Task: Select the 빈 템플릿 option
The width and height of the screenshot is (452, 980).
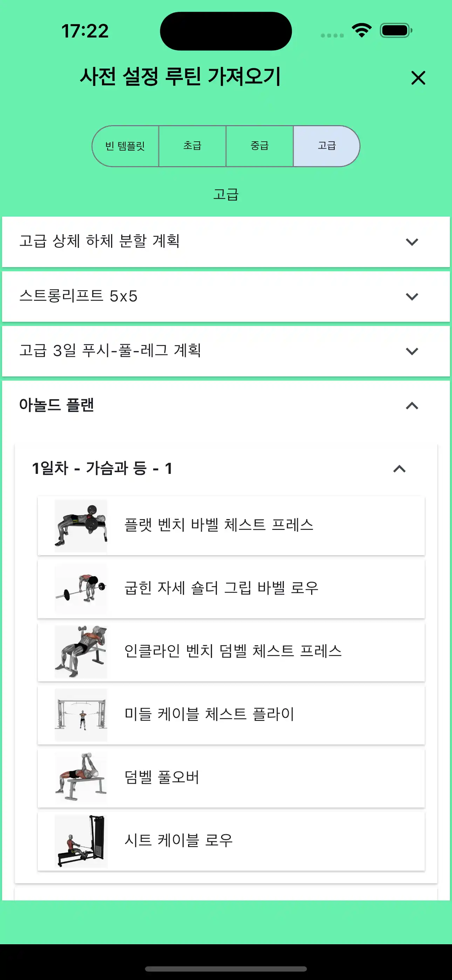Action: point(125,146)
